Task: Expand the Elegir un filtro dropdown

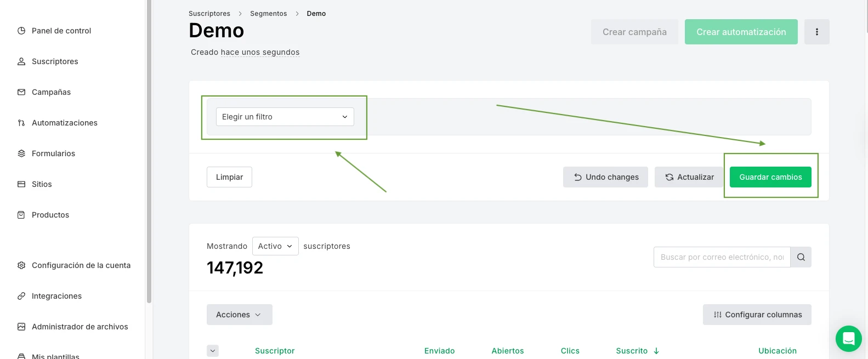Action: [285, 117]
